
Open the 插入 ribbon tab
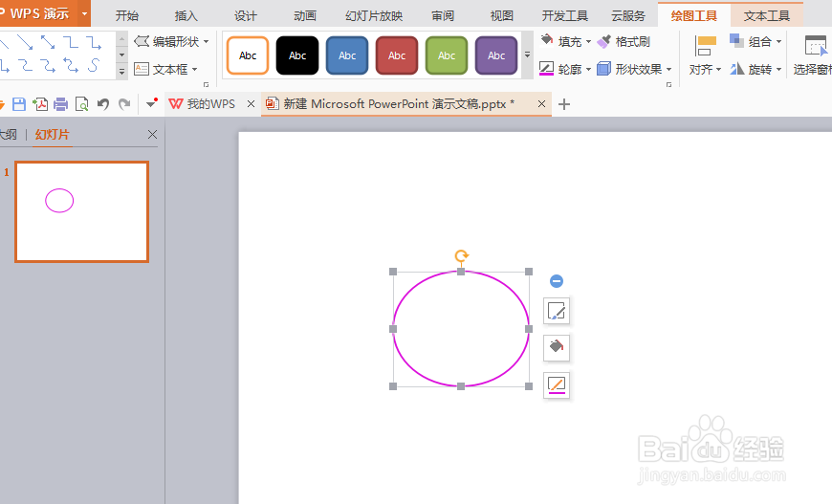pos(186,16)
